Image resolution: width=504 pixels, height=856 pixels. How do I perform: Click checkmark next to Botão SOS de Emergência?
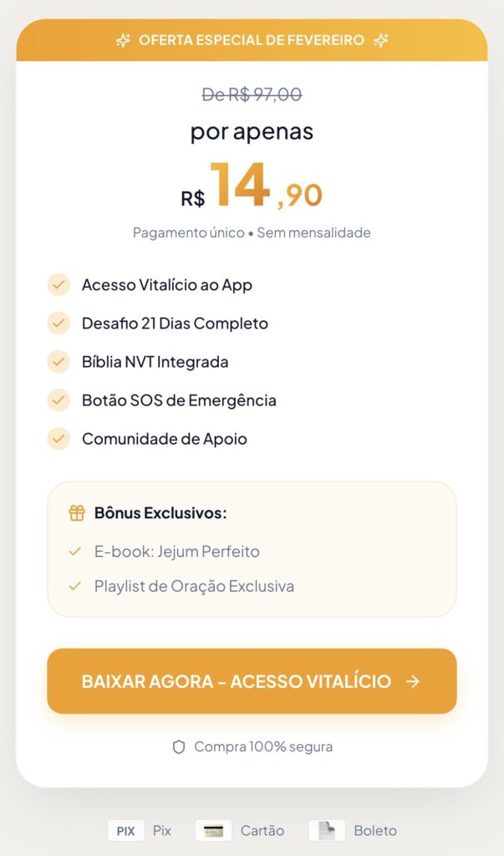[x=59, y=400]
